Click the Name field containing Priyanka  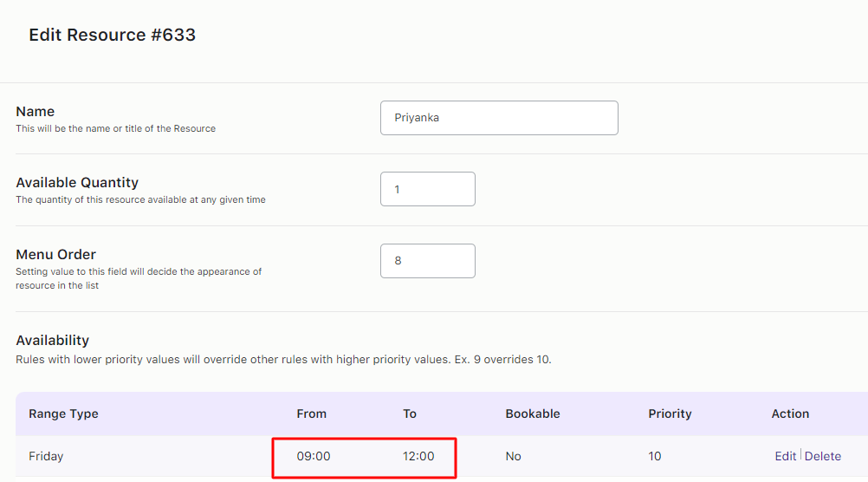(x=499, y=117)
